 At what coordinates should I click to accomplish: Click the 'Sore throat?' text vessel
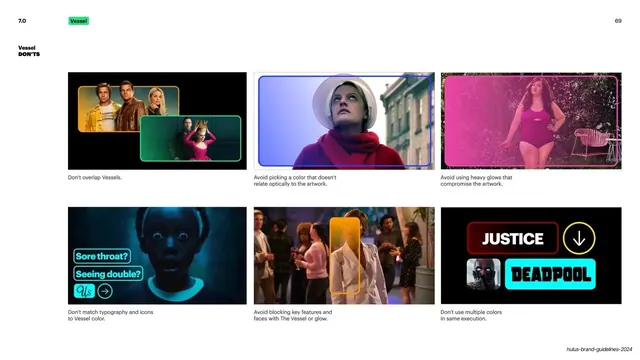point(102,256)
